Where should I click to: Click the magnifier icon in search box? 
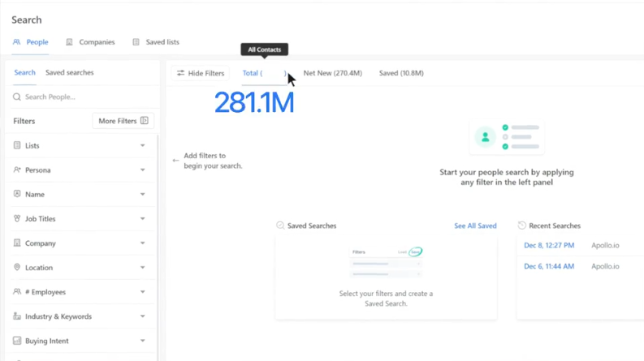[17, 97]
